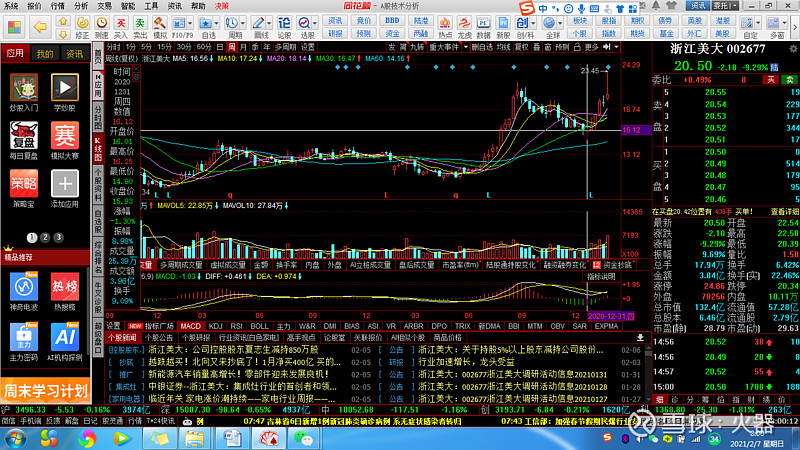800x450 pixels.
Task: Open Word from the taskbar
Action: pos(232,439)
